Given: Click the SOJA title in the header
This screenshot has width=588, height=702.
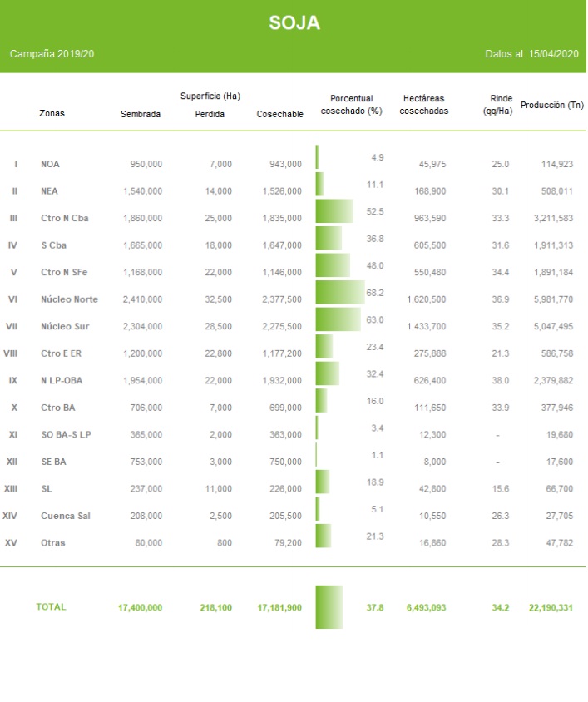Looking at the screenshot, I should pyautogui.click(x=294, y=23).
